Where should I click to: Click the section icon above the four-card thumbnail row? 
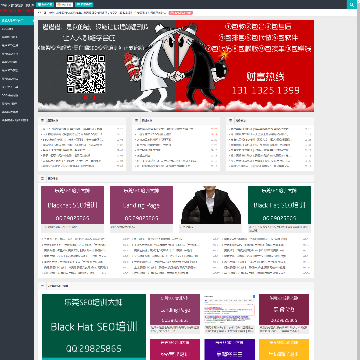tap(42, 178)
